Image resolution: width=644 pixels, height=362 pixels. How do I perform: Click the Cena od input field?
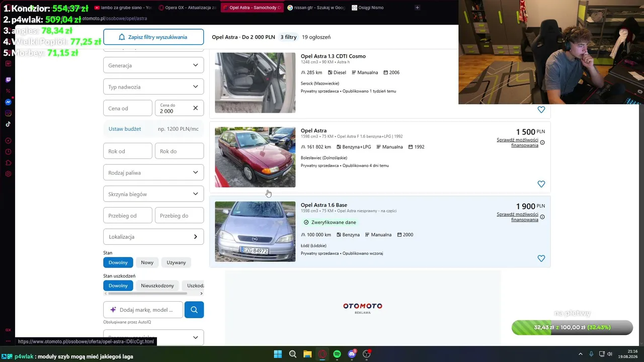128,108
